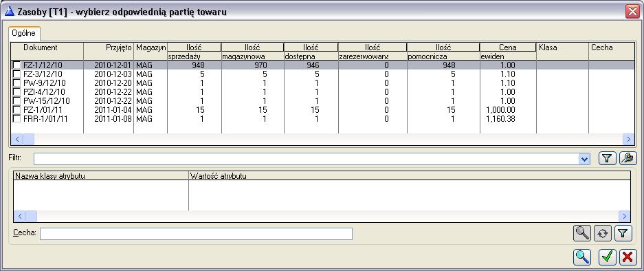The width and height of the screenshot is (644, 271).
Task: Close the Zasoby window
Action: click(x=632, y=12)
